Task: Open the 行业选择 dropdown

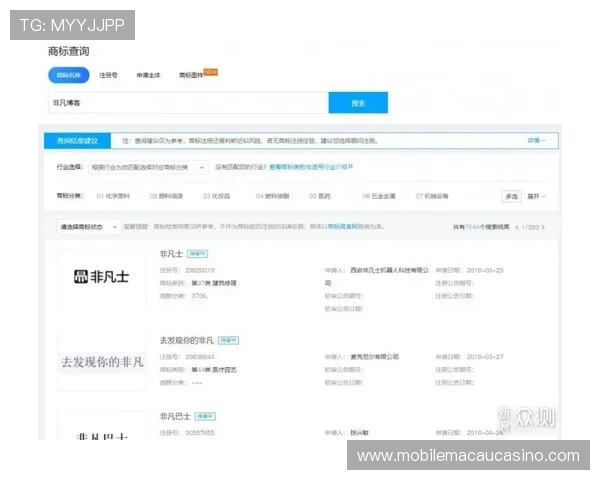Action: click(148, 167)
